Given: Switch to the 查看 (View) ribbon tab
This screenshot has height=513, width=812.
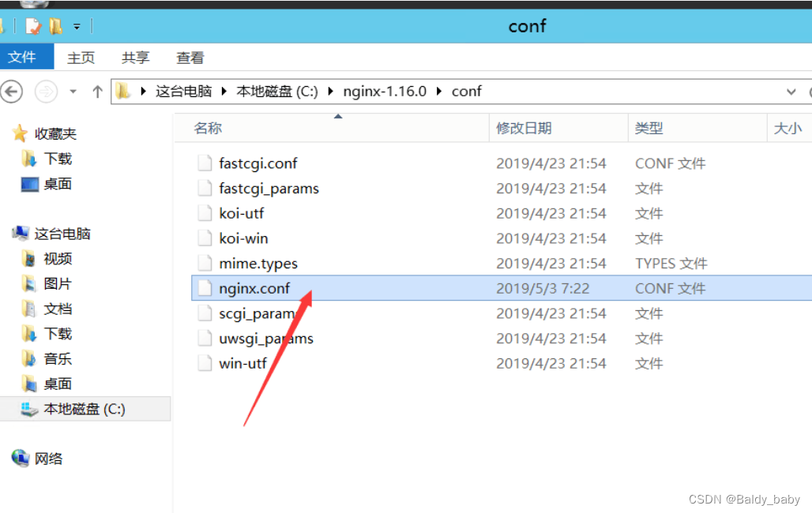Looking at the screenshot, I should point(190,57).
